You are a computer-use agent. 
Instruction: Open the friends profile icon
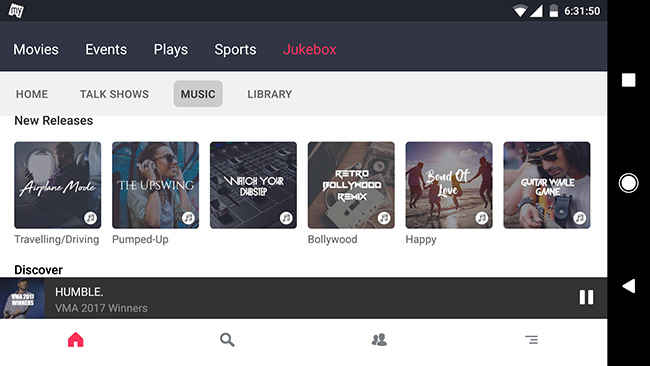(379, 340)
